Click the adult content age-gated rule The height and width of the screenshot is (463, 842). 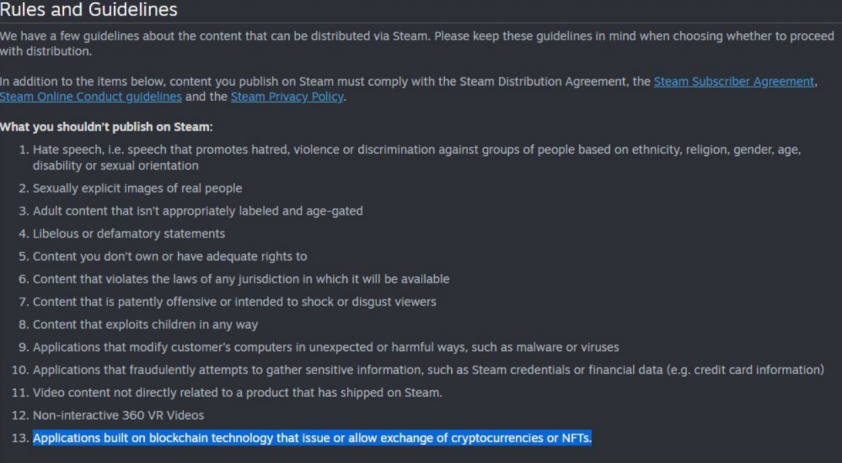coord(198,211)
